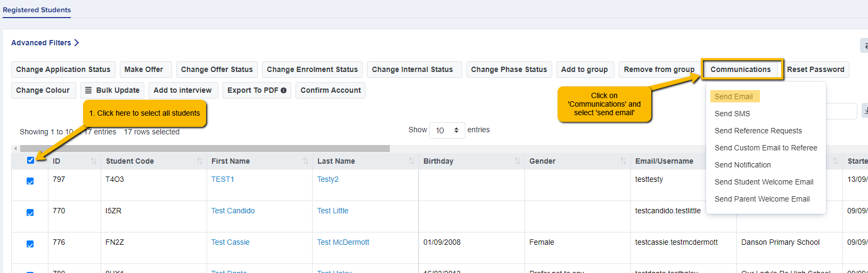Uncheck the checkbox for student 797
Screen dimensions: 868x273
pyautogui.click(x=30, y=181)
